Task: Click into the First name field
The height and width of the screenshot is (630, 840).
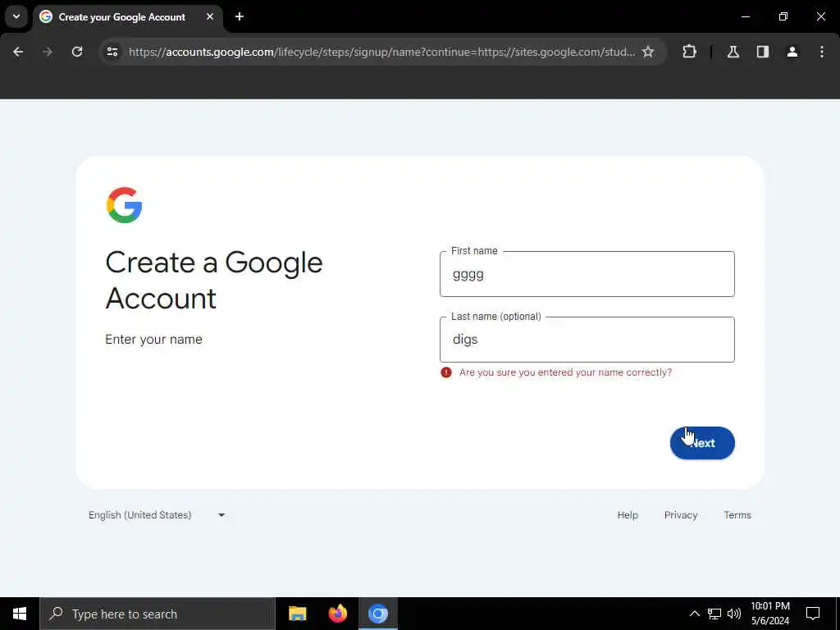Action: [x=587, y=274]
